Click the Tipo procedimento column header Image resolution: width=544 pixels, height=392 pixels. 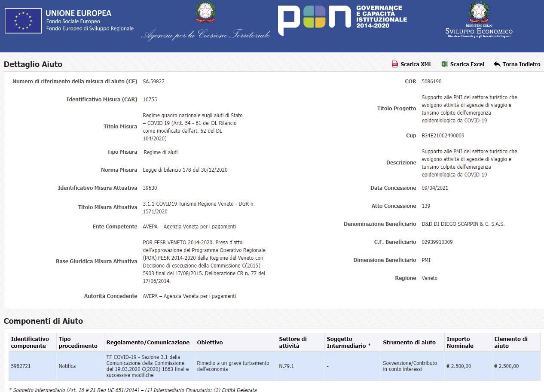[80, 342]
